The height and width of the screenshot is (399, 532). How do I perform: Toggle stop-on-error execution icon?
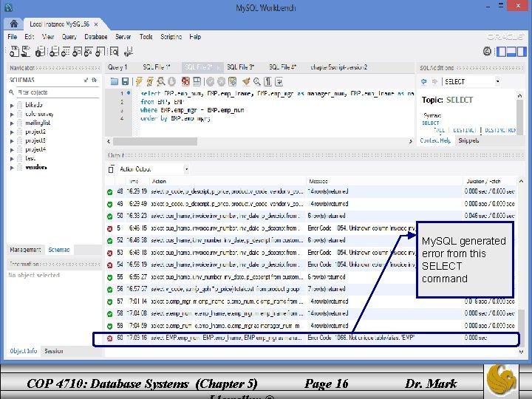pyautogui.click(x=185, y=81)
